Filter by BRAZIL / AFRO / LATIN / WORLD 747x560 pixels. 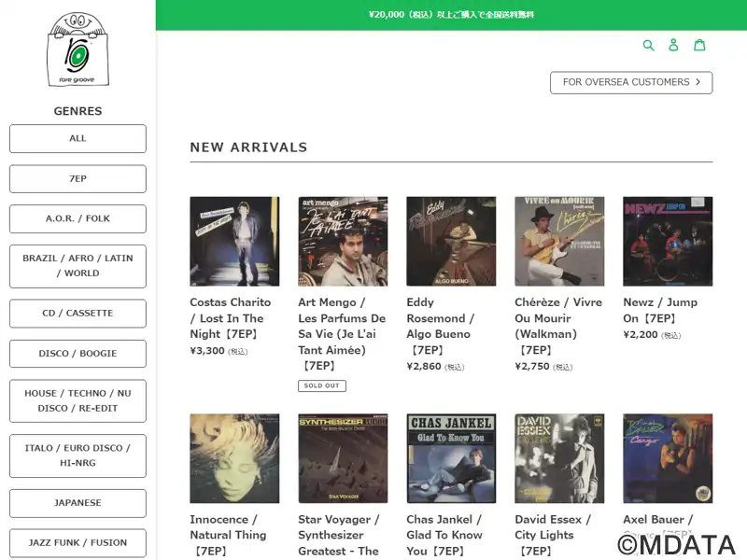78,266
